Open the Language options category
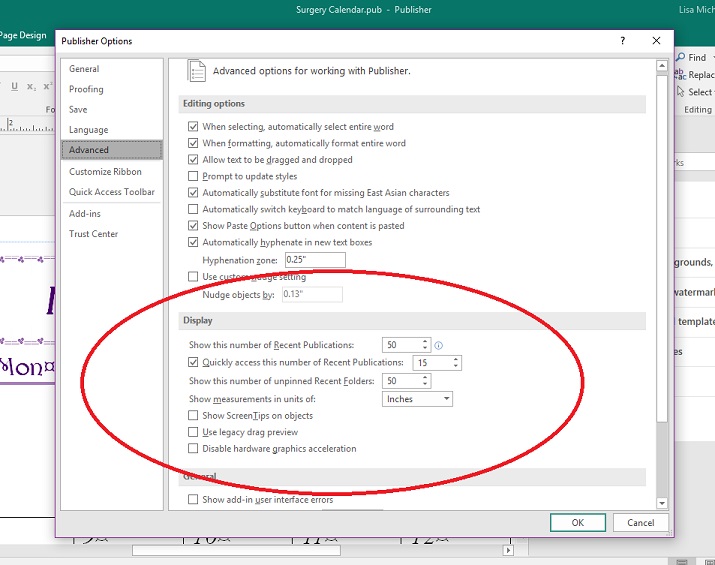The height and width of the screenshot is (565, 715). coord(112,130)
